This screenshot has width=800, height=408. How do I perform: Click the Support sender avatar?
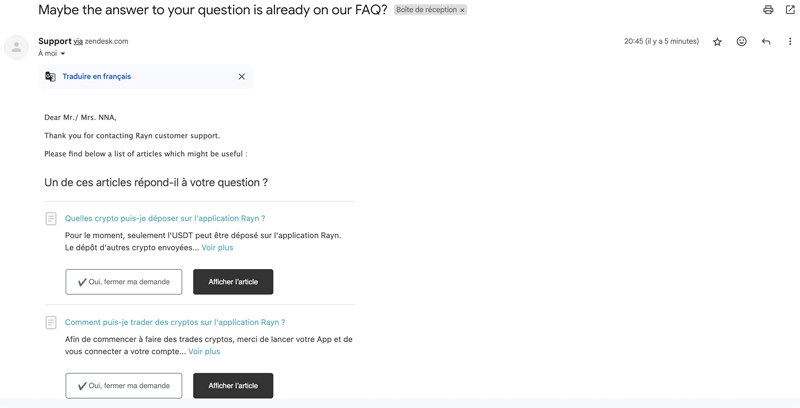click(x=16, y=47)
